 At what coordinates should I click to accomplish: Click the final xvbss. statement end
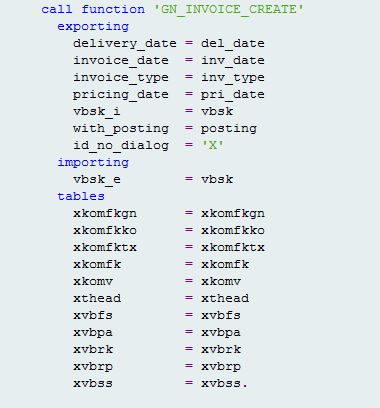(224, 383)
